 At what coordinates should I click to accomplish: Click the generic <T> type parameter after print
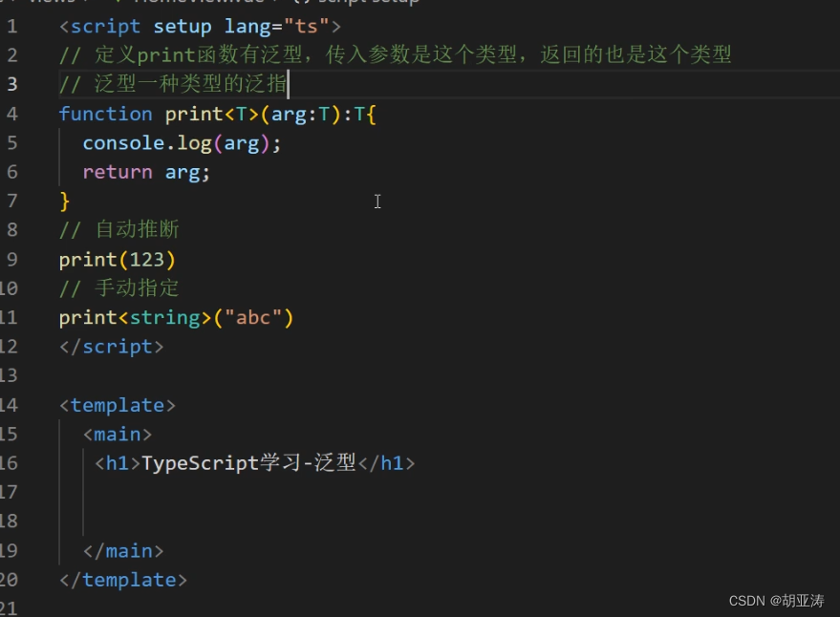click(242, 114)
